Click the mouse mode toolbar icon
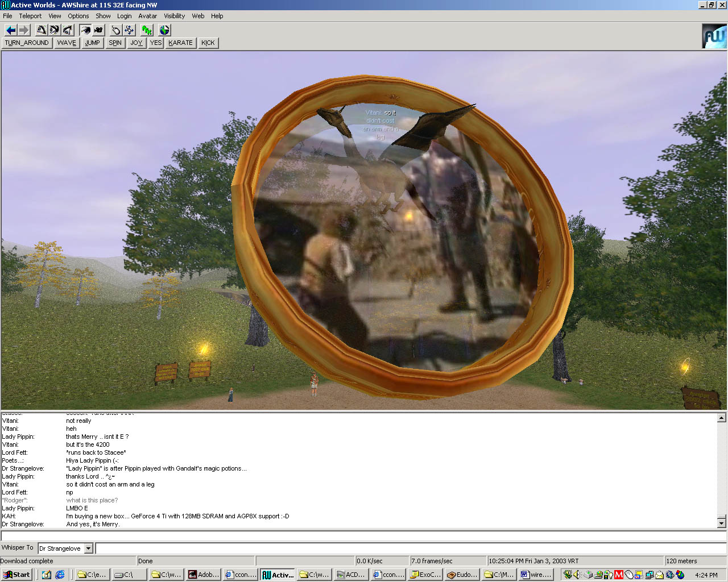The height and width of the screenshot is (582, 728). click(x=116, y=30)
